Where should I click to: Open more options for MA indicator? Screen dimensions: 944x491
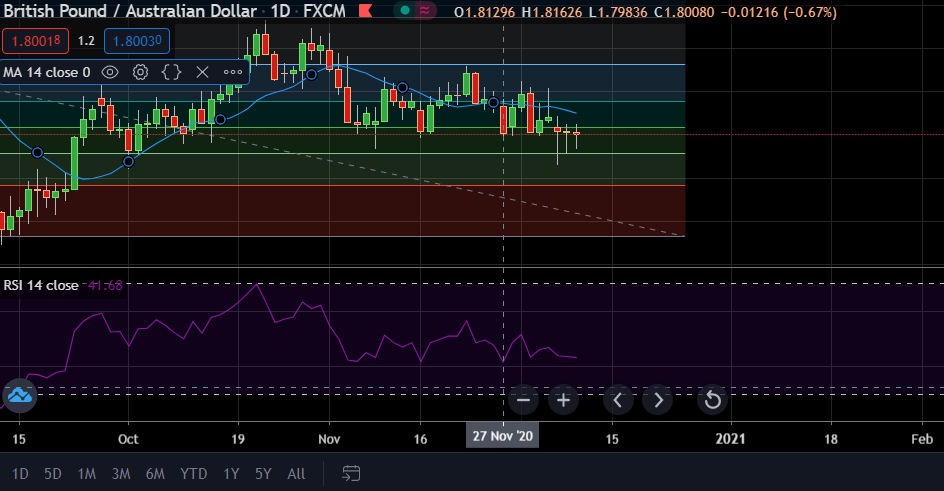tap(232, 72)
